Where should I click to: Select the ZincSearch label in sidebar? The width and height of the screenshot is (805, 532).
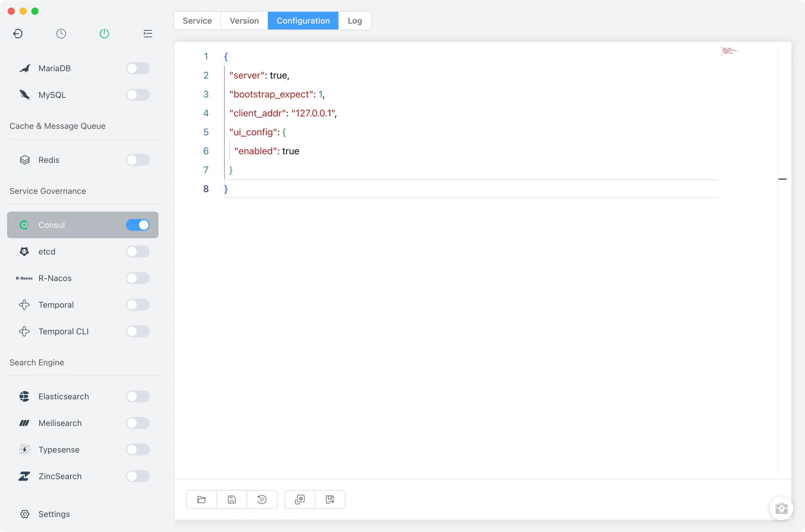tap(60, 476)
